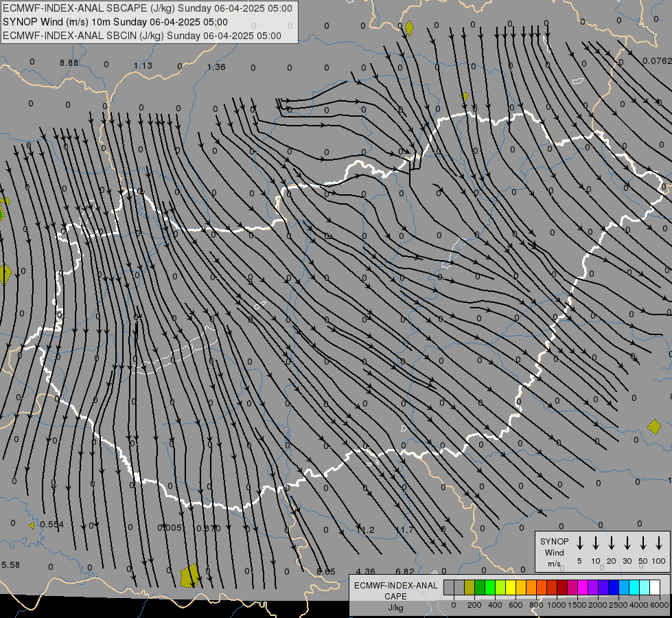Select the ECMWF-INDEX-ANAL SBCAPE title line

coord(148,8)
